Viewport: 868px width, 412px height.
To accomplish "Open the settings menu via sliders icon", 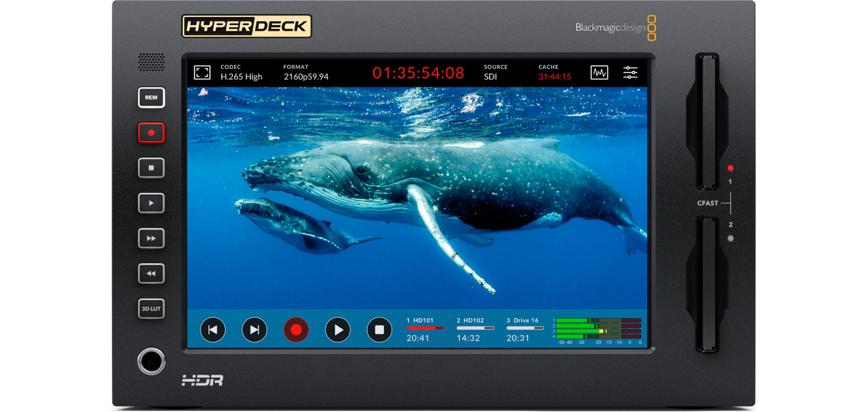I will (x=630, y=72).
